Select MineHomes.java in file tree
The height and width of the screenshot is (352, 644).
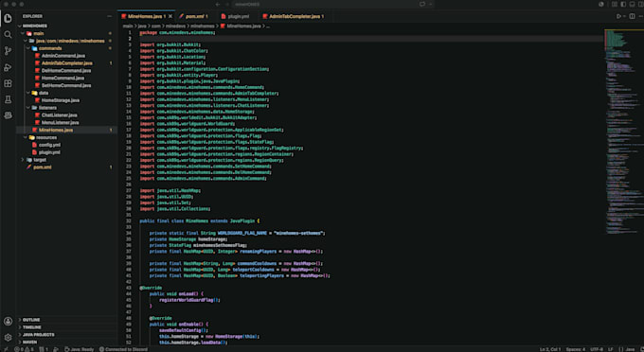tap(66, 130)
